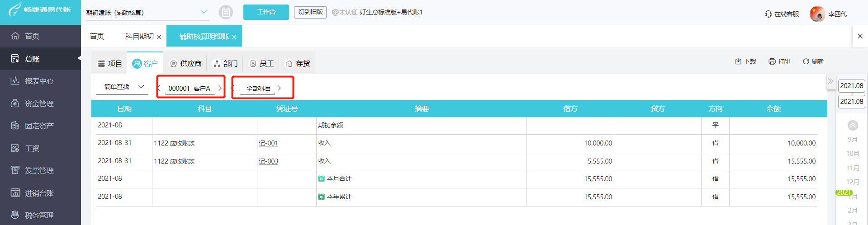Switch to the 科目期初 tab
This screenshot has height=225, width=868.
[139, 36]
